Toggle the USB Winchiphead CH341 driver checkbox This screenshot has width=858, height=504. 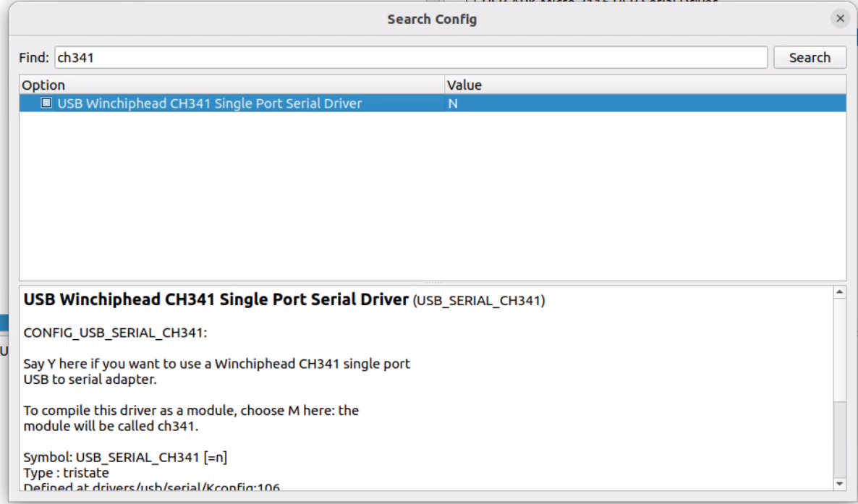[46, 103]
